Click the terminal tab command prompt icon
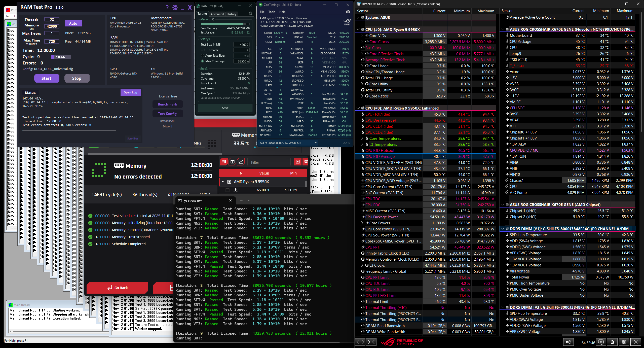This screenshot has height=348, width=644. click(180, 201)
